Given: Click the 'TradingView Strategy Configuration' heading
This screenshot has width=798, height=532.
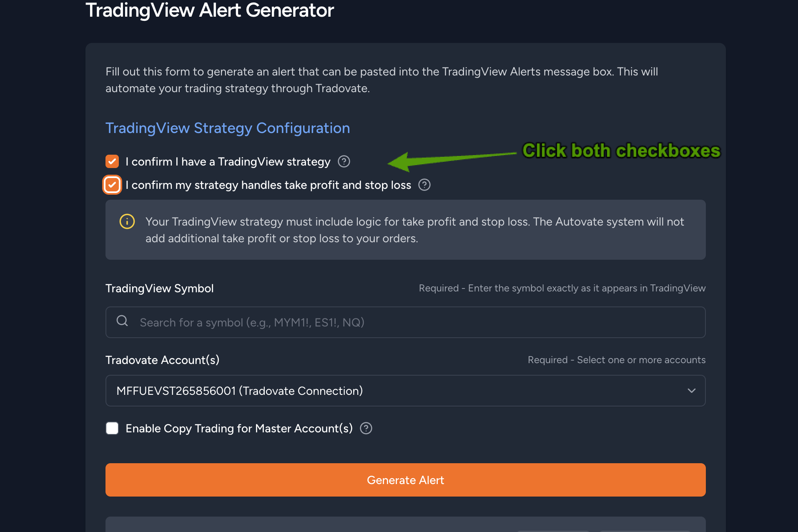Looking at the screenshot, I should coord(228,128).
